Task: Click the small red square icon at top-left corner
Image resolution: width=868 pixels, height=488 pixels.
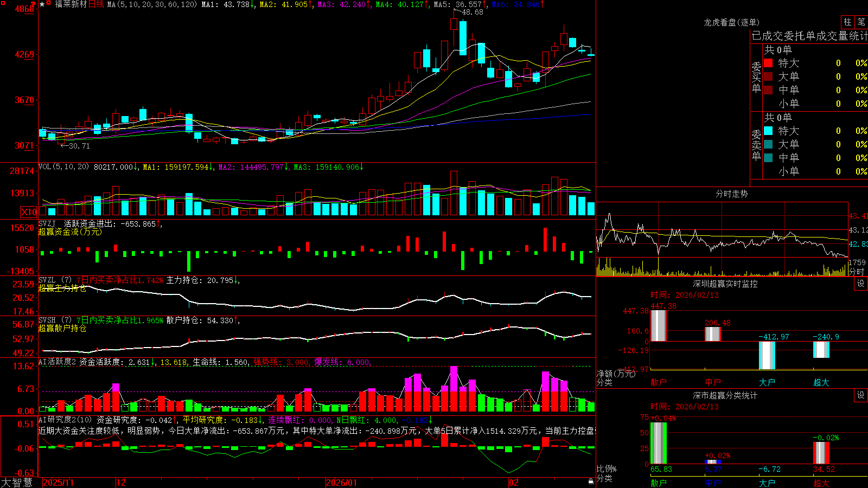Action: pos(2,2)
